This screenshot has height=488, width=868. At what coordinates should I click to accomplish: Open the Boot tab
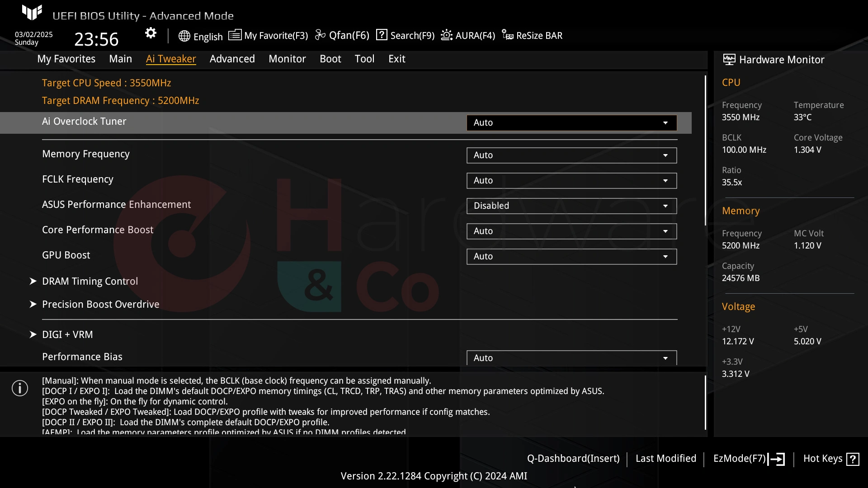[330, 59]
